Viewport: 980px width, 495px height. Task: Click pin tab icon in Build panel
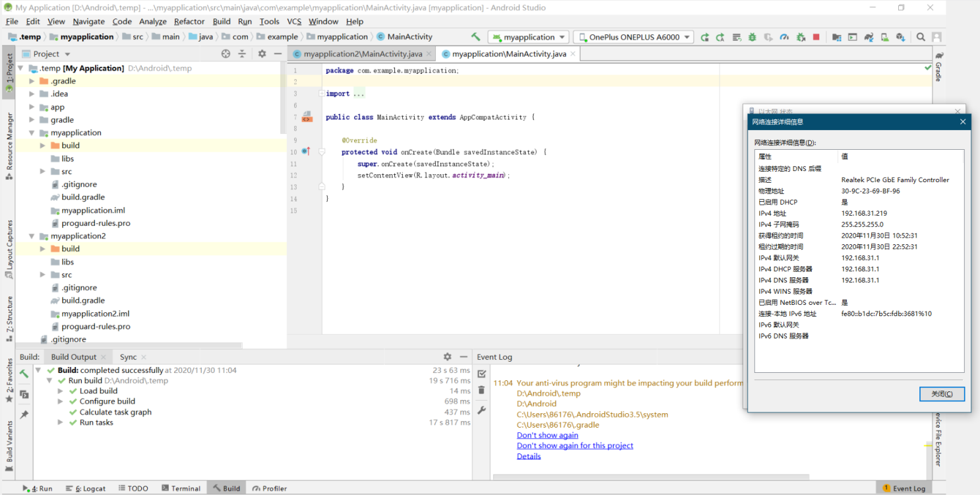pos(24,414)
